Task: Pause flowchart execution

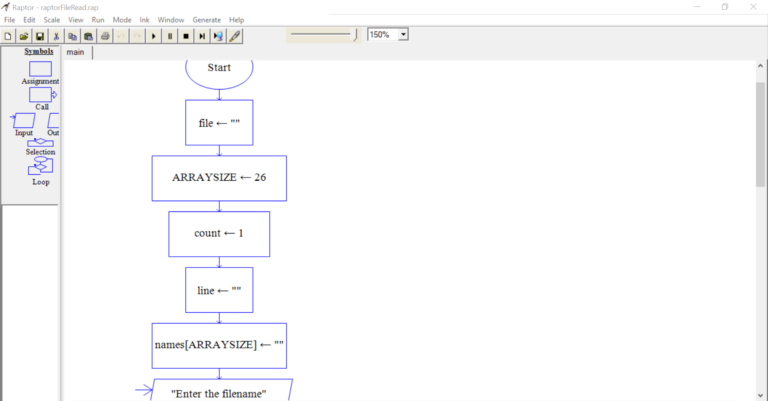Action: pos(170,36)
